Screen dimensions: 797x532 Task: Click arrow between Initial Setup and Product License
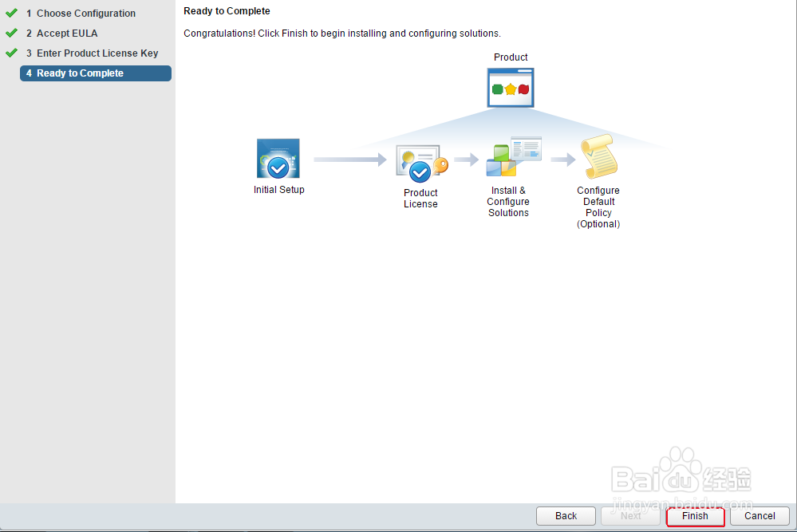click(x=350, y=160)
